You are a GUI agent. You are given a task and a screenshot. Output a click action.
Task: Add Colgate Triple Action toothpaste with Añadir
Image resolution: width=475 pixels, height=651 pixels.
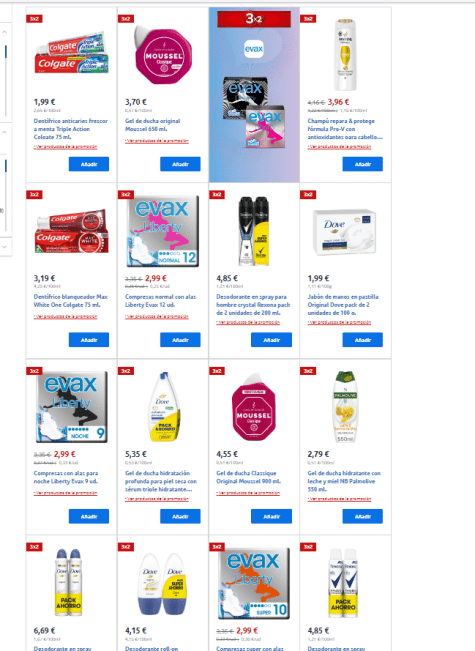89,164
